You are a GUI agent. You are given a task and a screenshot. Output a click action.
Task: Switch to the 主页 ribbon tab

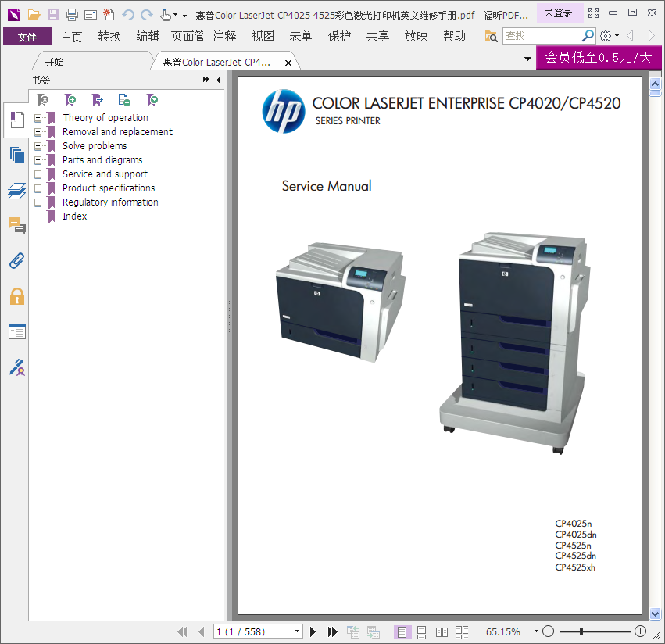pos(71,37)
